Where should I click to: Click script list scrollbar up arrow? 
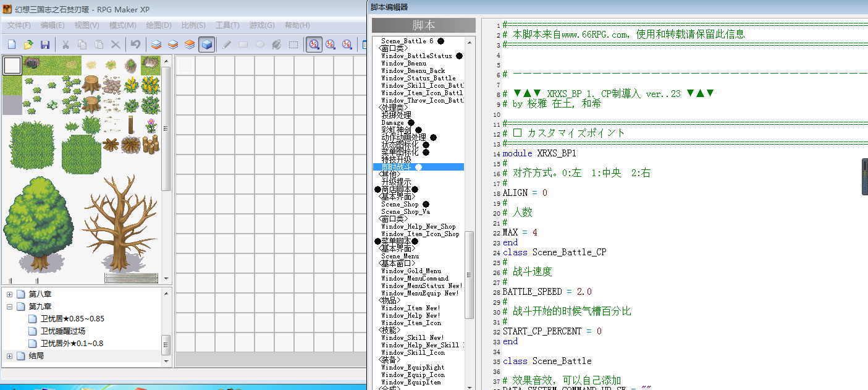tap(470, 41)
